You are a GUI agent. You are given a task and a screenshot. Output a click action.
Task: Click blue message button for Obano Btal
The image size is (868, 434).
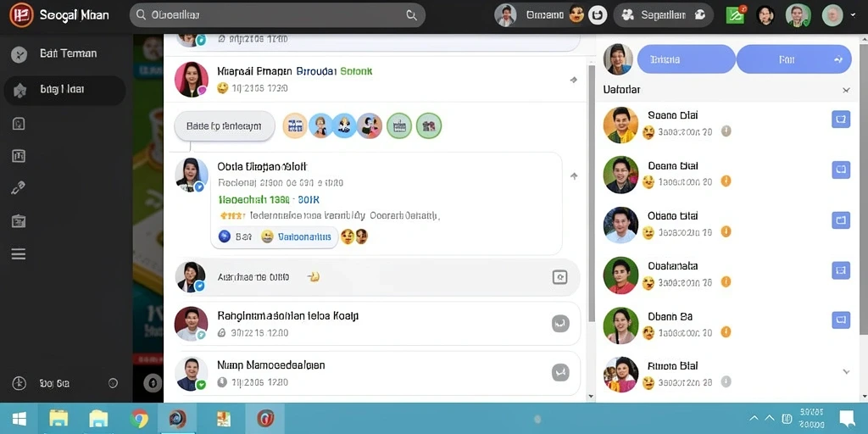[x=841, y=220]
